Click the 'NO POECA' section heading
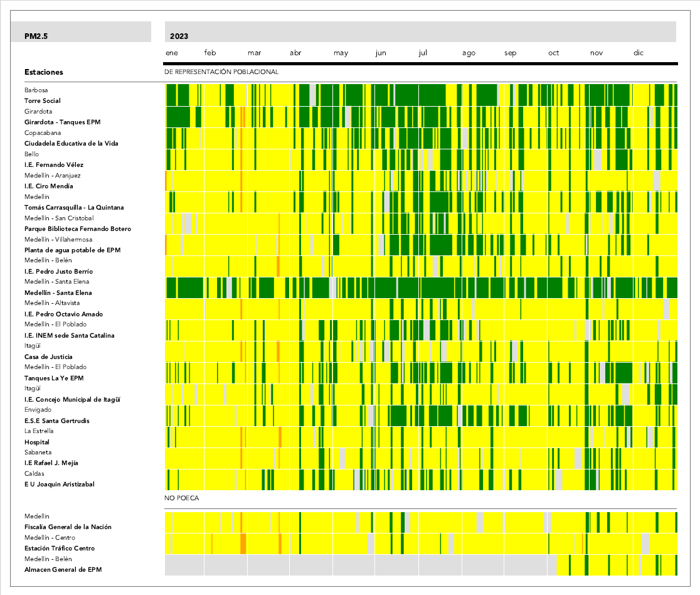Image resolution: width=700 pixels, height=595 pixels. pyautogui.click(x=182, y=498)
